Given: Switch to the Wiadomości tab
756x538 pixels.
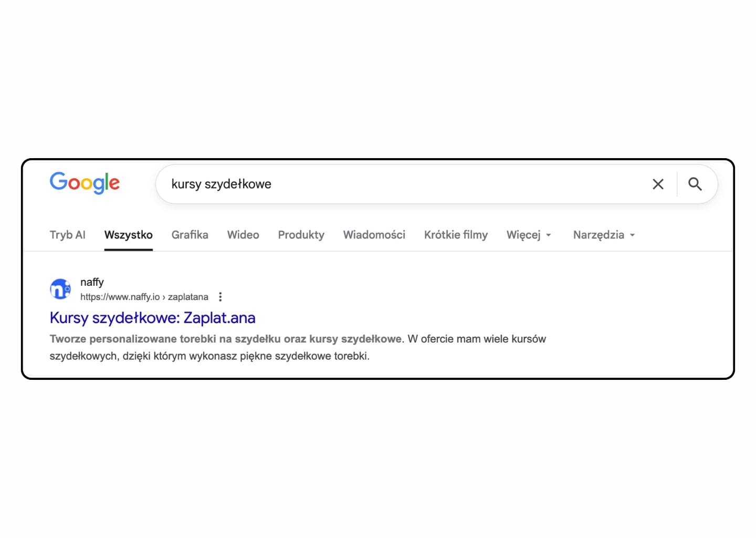Looking at the screenshot, I should point(374,235).
